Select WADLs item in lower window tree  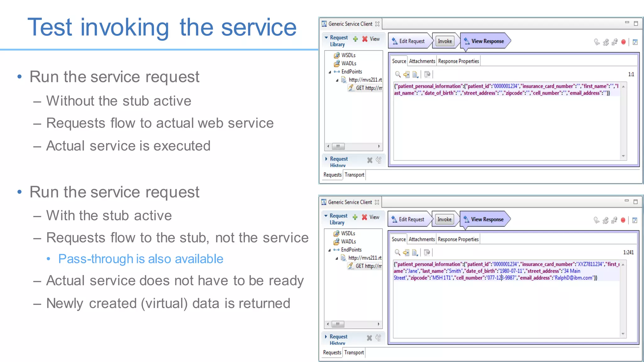345,242
